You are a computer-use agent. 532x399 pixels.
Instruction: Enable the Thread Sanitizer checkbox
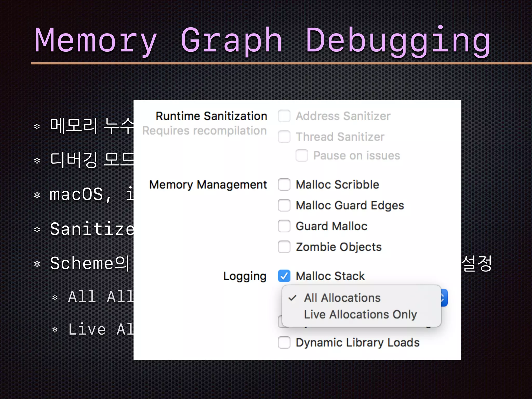tap(284, 137)
